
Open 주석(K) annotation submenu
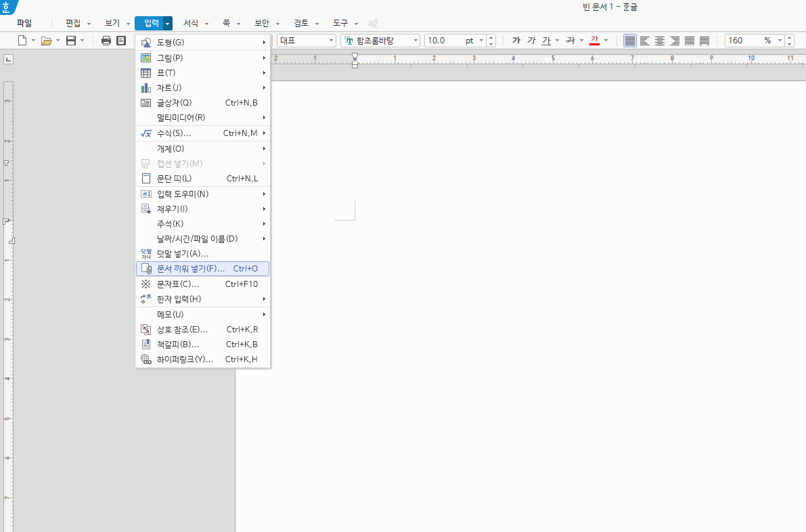click(x=202, y=223)
